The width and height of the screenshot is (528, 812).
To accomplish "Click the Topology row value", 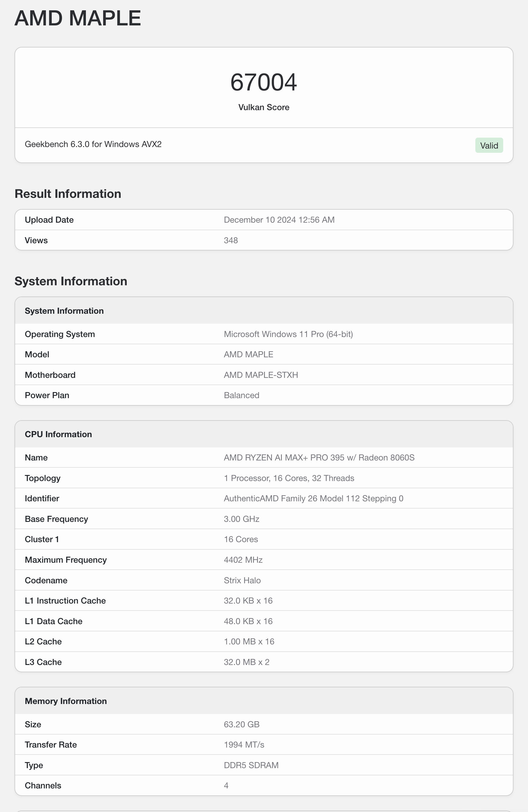I will (x=289, y=478).
